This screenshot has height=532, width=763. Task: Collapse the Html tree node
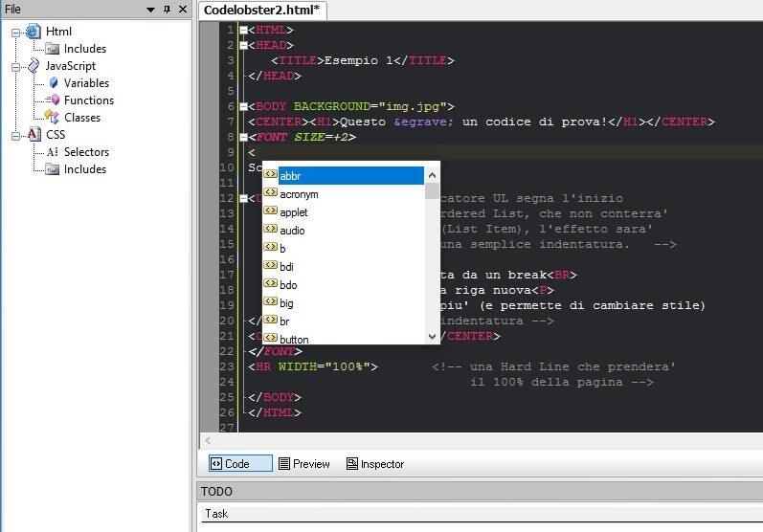click(16, 32)
